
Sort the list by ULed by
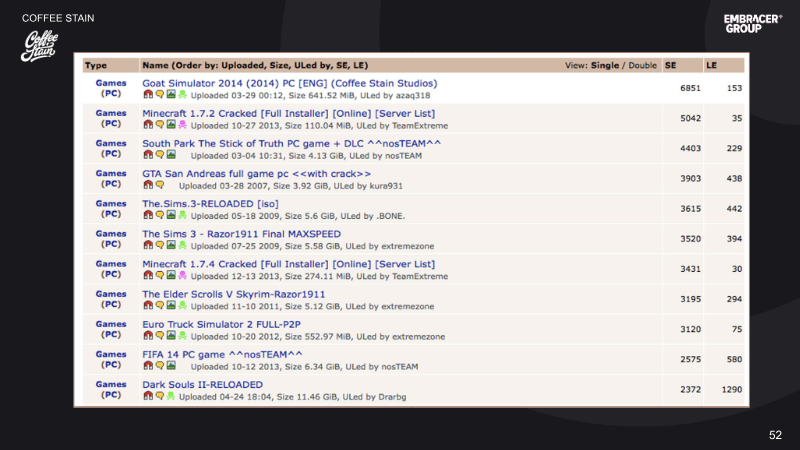312,65
